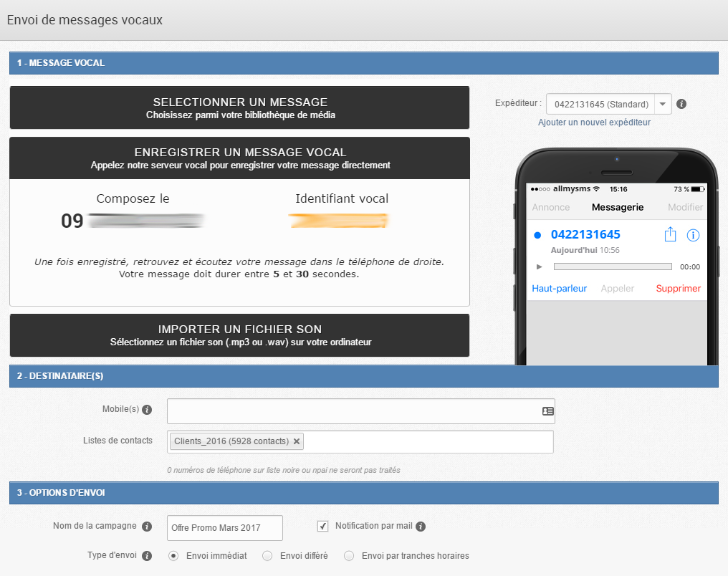Screen dimensions: 728x576
Task: Open IMPORTER UN FICHIER SON panel
Action: click(239, 335)
